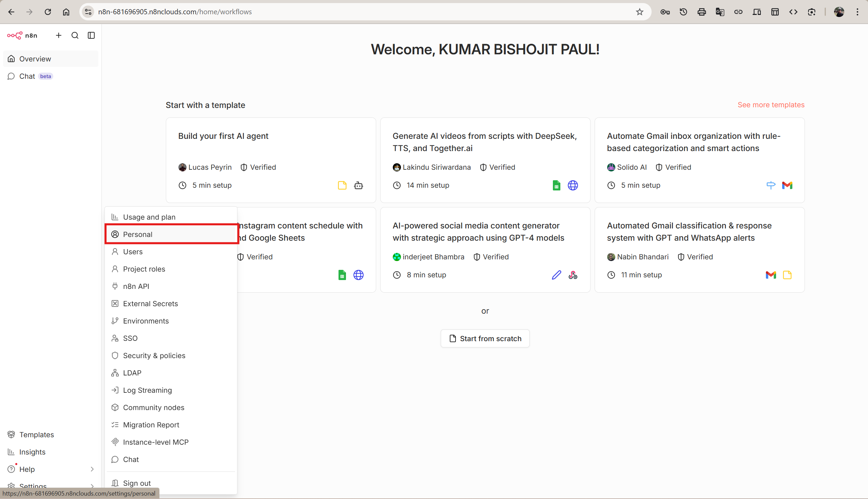Click External Secrets icon

pos(115,303)
